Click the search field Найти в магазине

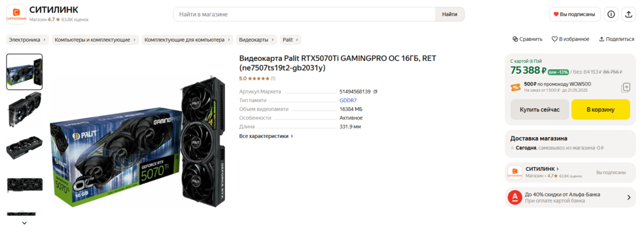pyautogui.click(x=304, y=14)
